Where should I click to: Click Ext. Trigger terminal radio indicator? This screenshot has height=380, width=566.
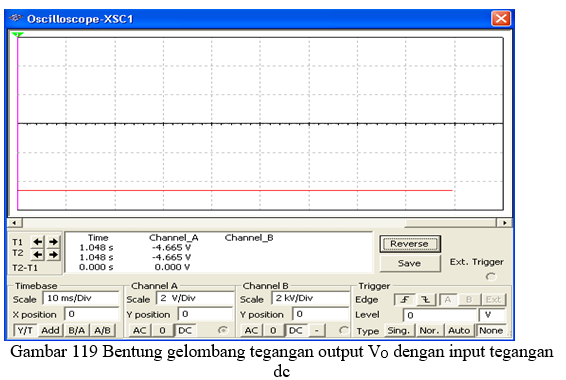[x=491, y=277]
